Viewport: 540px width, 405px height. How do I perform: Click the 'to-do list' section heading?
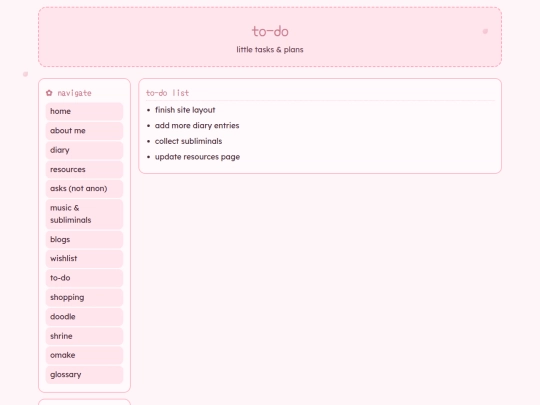point(167,93)
